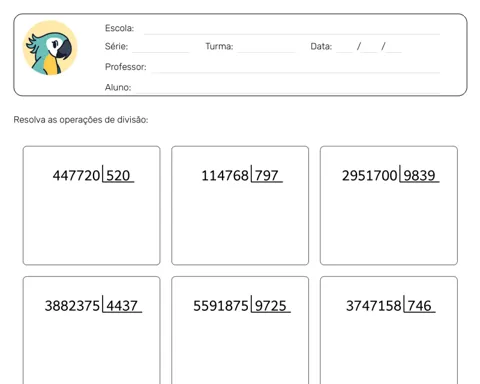Select the Aluno name input line
This screenshot has height=384, width=480.
287,93
